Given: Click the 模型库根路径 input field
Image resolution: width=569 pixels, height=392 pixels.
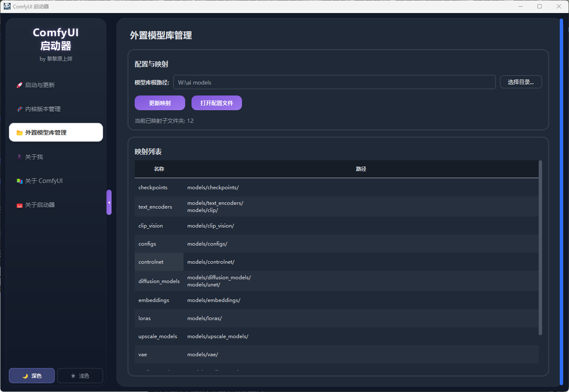Looking at the screenshot, I should click(335, 82).
